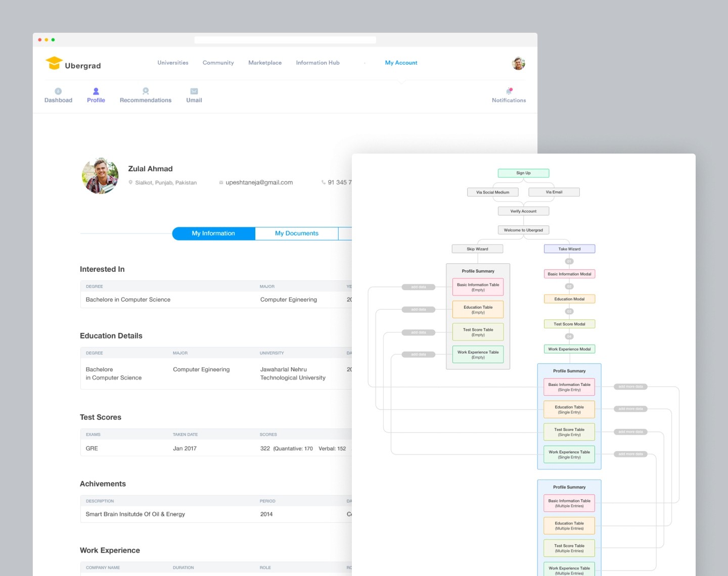This screenshot has height=576, width=728.
Task: Click the 'GRE' exam cell
Action: coord(92,448)
